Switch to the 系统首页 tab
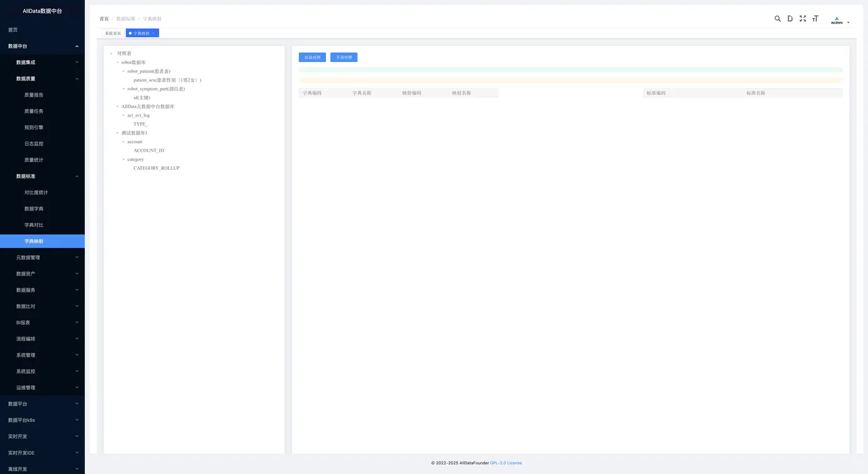This screenshot has width=868, height=474. [x=113, y=33]
